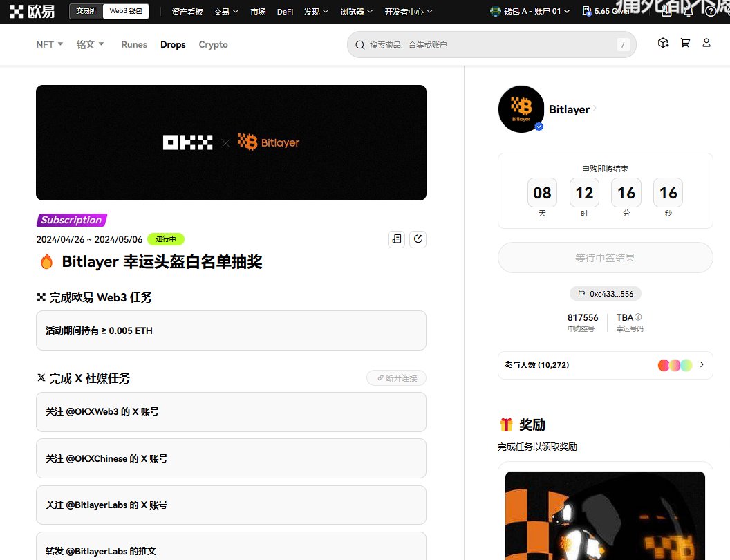Click the slash shortcut key badge

coord(623,45)
